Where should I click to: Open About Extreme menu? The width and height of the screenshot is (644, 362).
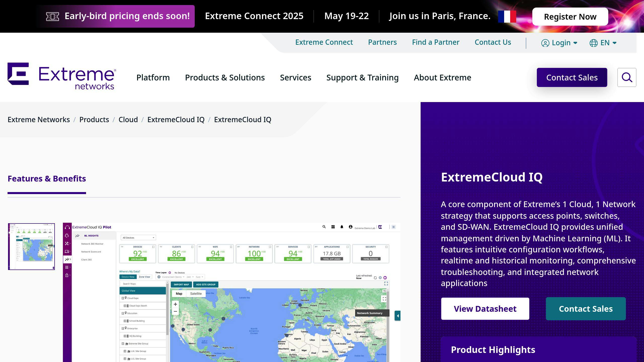click(442, 77)
